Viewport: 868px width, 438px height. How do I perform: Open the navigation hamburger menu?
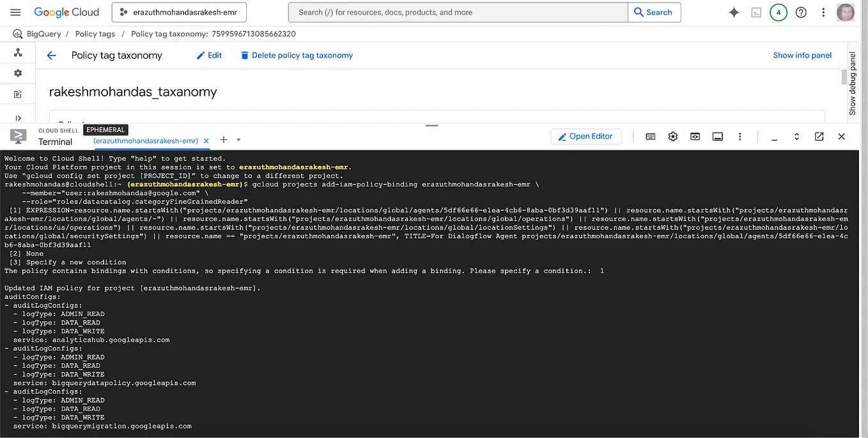pyautogui.click(x=16, y=12)
